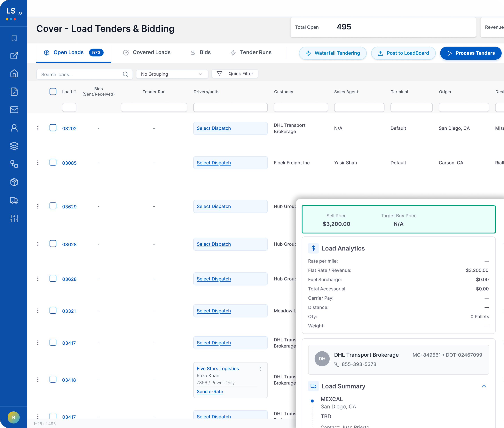Click Select Dispatch for load 03202

(214, 128)
